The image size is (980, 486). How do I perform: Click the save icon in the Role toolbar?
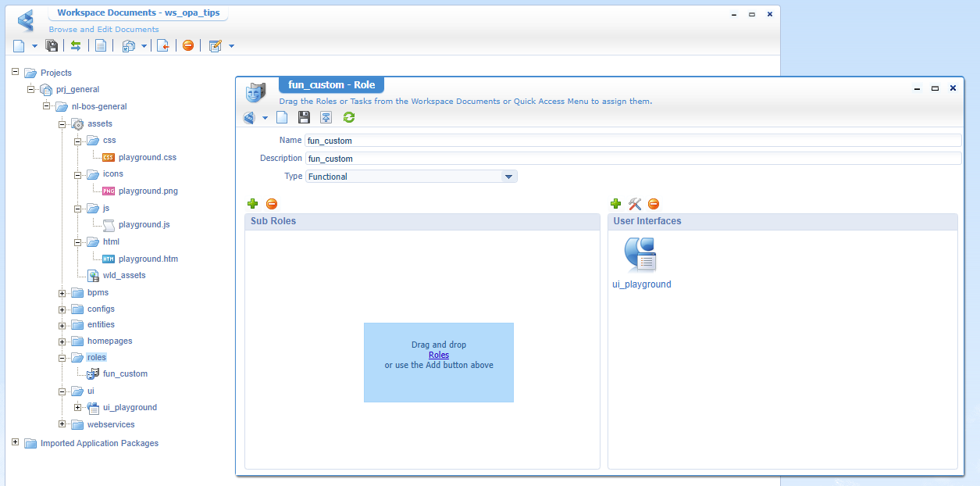tap(305, 117)
